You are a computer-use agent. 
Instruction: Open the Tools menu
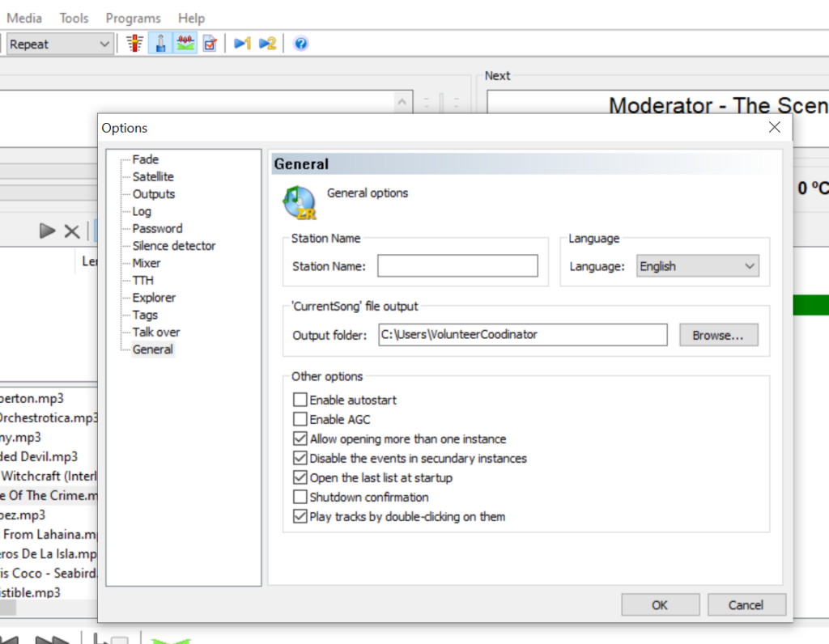coord(74,18)
